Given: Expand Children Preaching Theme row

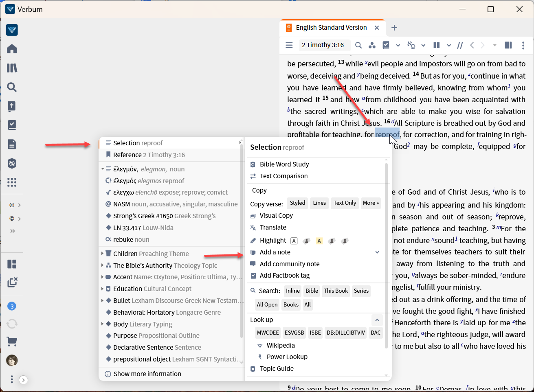Looking at the screenshot, I should coord(102,254).
